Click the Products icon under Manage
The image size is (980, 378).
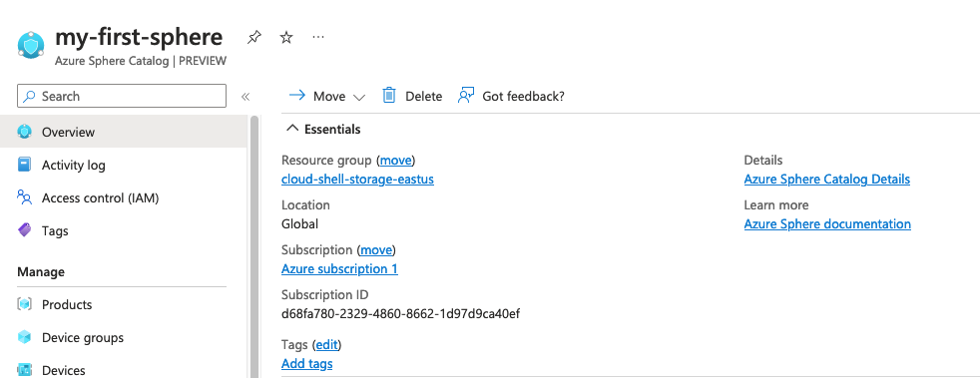point(24,304)
